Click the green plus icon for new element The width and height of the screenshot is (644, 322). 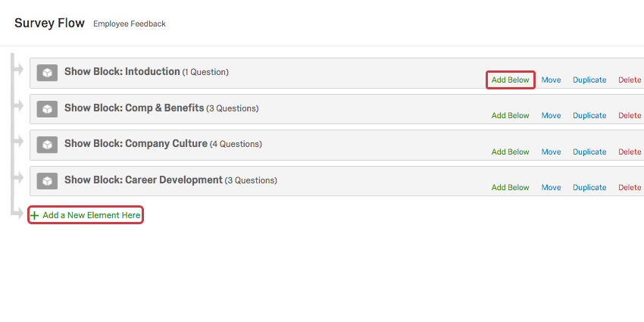point(35,216)
